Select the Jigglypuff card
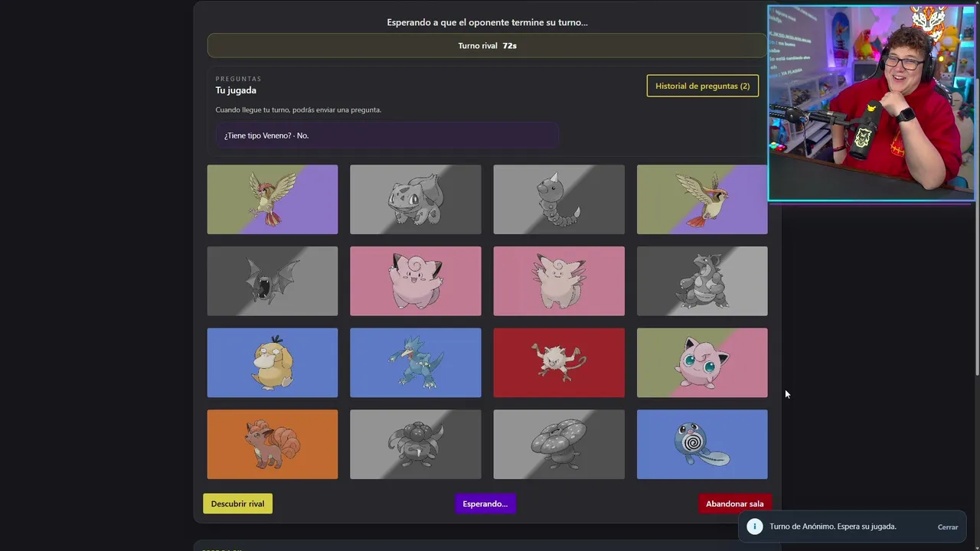Image resolution: width=980 pixels, height=551 pixels. pos(702,363)
